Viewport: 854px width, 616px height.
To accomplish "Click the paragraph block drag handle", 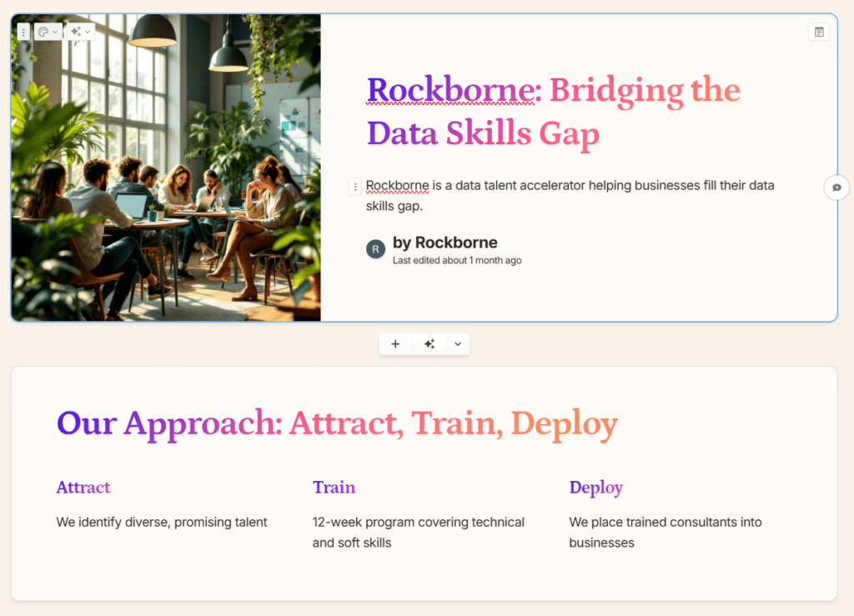I will click(x=355, y=187).
